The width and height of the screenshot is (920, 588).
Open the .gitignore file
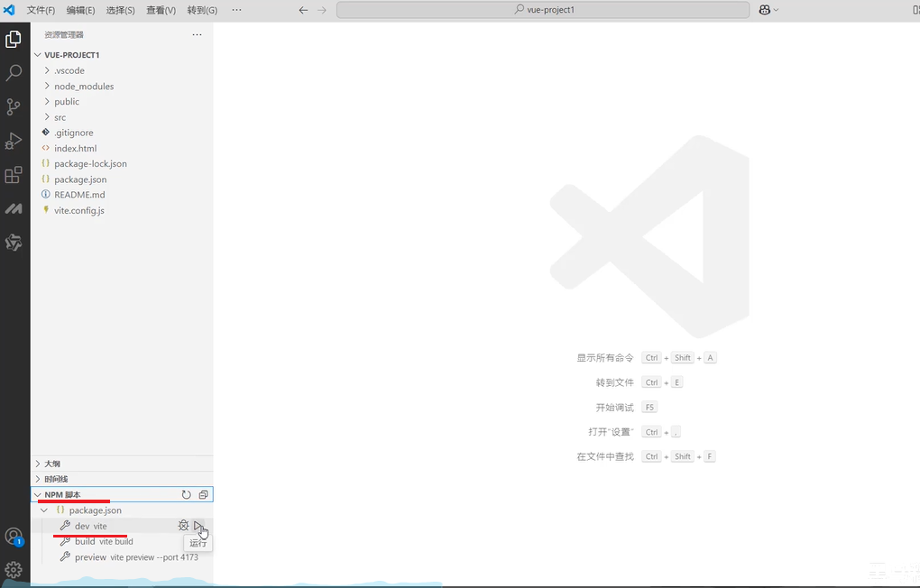pos(122,133)
